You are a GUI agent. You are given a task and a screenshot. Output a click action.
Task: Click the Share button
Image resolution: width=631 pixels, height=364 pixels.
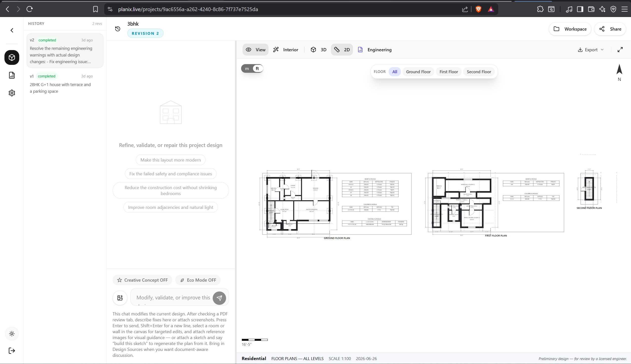[x=610, y=29]
